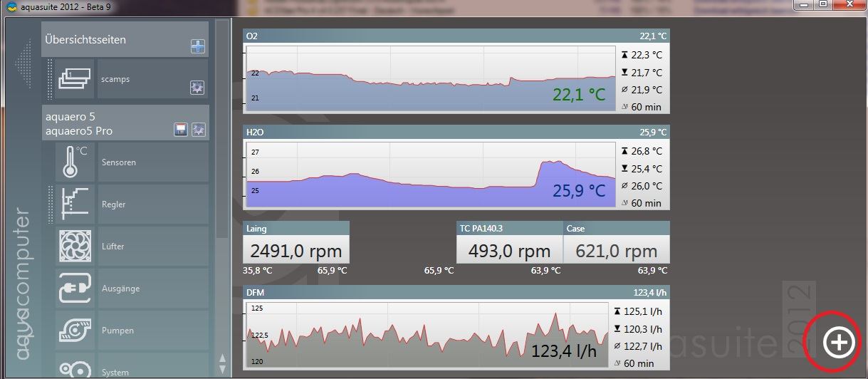Screen dimensions: 868x379
Task: Click the scamps page label
Action: 115,79
